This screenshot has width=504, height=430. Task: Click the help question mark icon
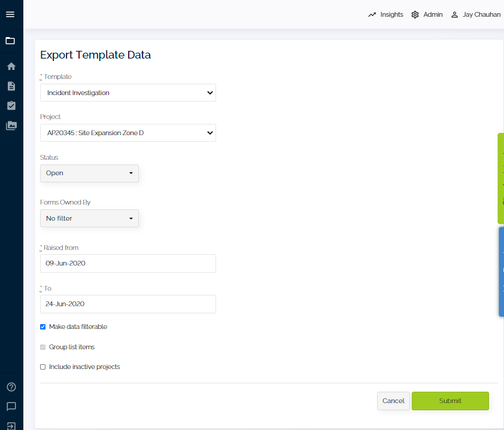(x=11, y=387)
